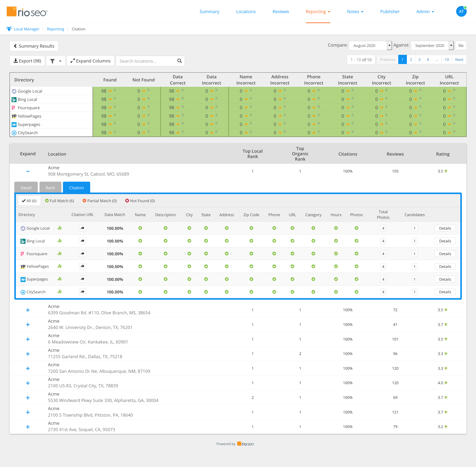476x467 pixels.
Task: Click YellowPages citation URL share icon
Action: coord(82,266)
